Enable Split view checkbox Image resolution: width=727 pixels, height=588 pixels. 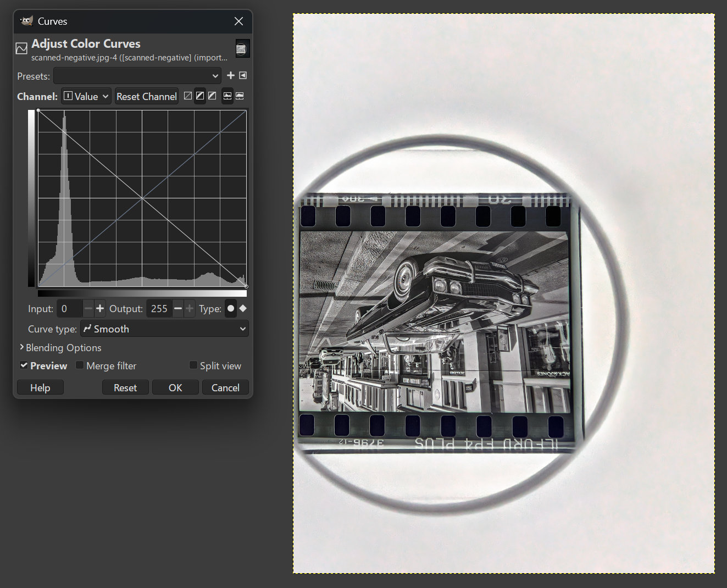point(193,365)
